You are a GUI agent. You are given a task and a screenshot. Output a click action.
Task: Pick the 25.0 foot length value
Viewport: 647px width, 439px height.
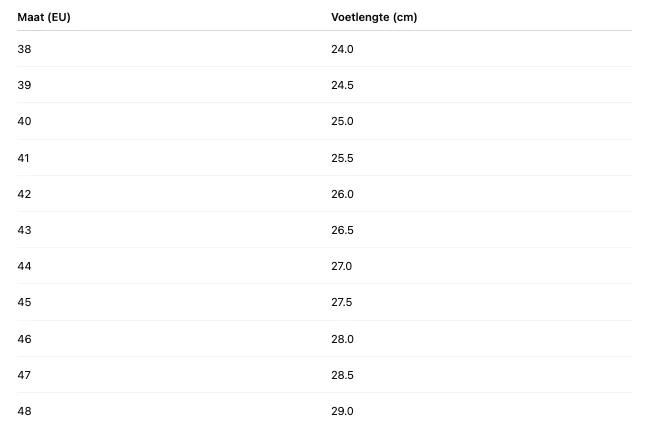point(342,121)
